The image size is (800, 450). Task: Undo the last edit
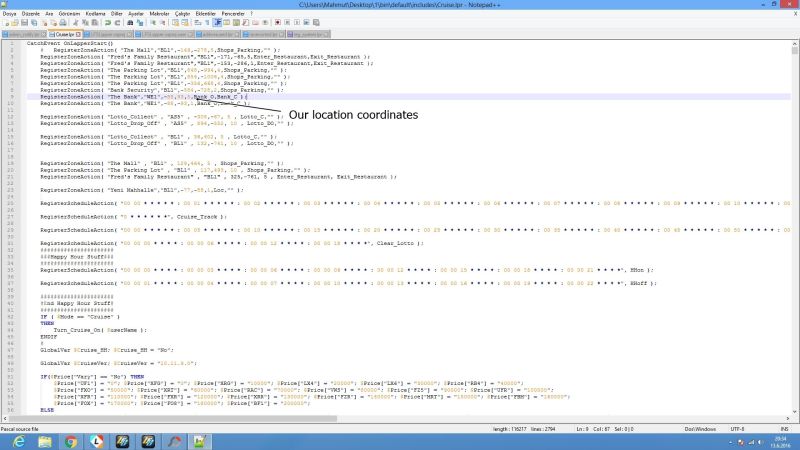[108, 22]
